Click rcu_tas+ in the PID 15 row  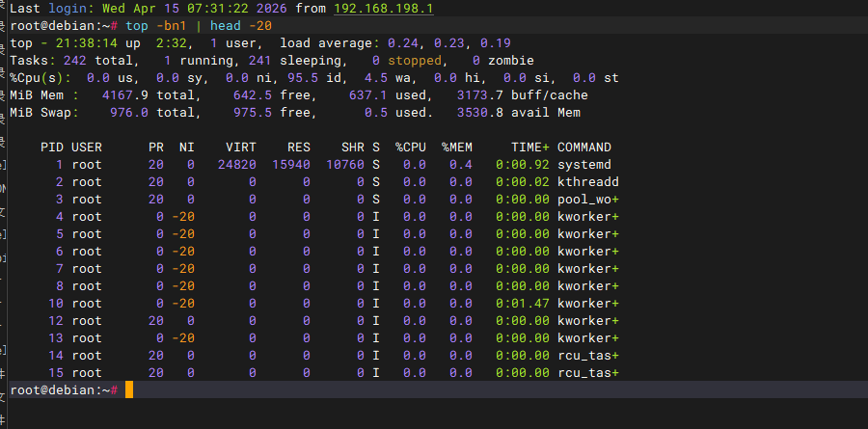588,372
